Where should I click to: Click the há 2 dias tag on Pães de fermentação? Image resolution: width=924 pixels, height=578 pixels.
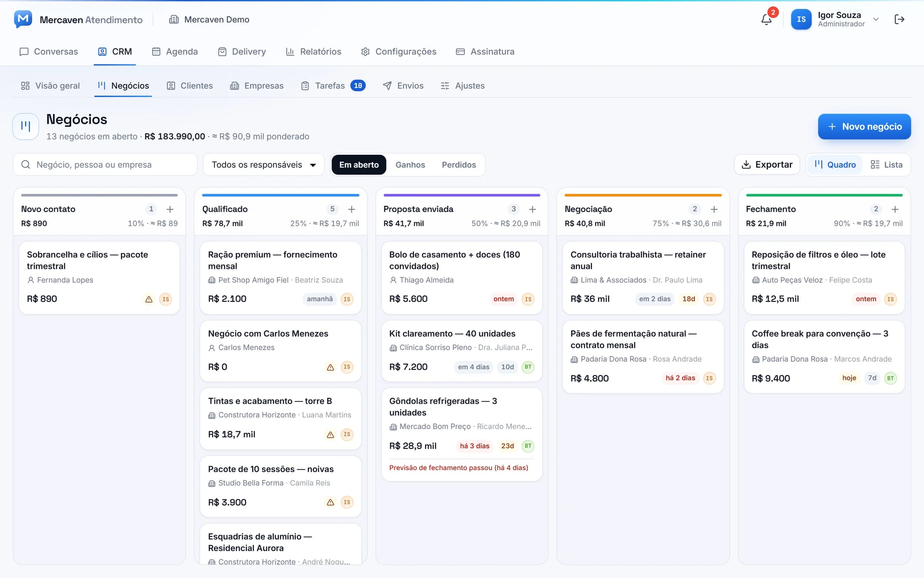[x=680, y=378]
